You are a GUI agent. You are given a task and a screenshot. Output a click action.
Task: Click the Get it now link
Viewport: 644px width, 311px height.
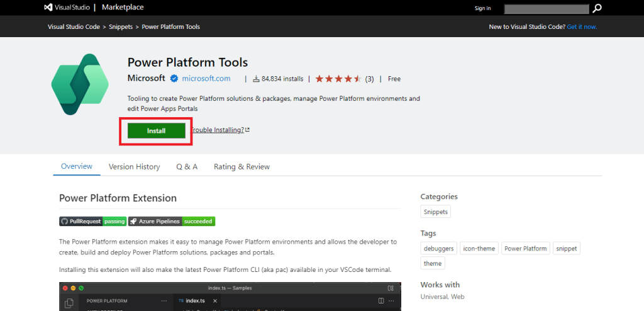click(x=582, y=27)
